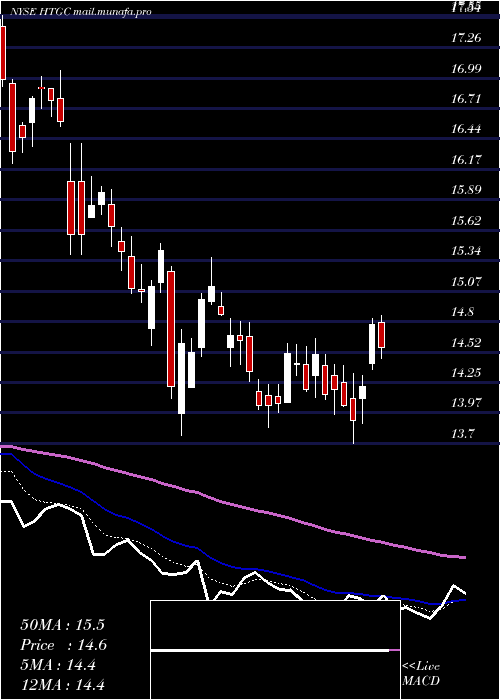Click the 15.34 price axis label
This screenshot has width=500, height=700.
tap(466, 251)
